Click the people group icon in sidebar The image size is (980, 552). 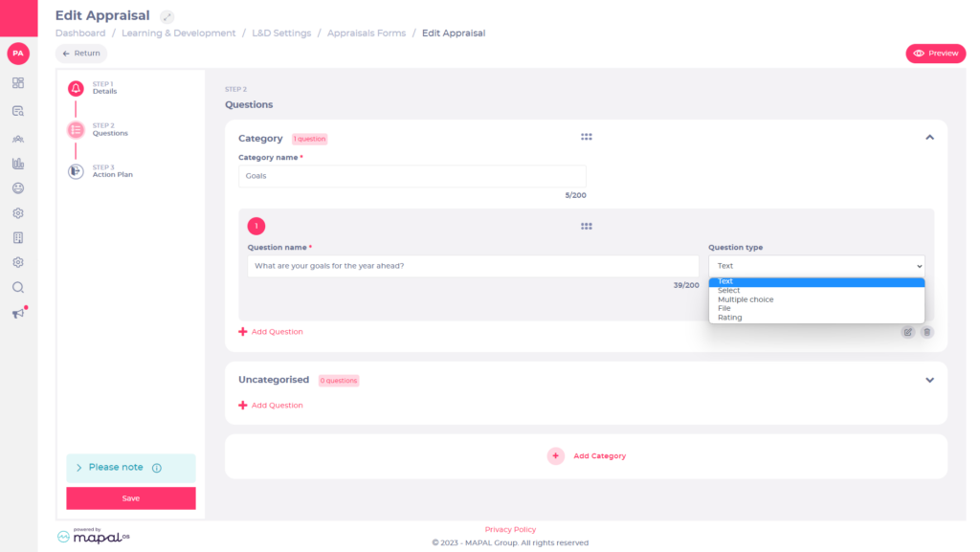(x=18, y=138)
